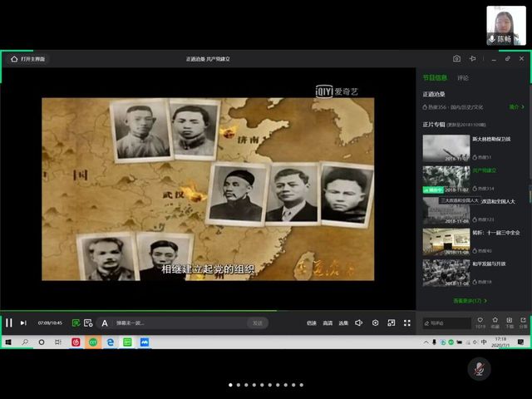Expand the 简介 description link

(x=515, y=107)
